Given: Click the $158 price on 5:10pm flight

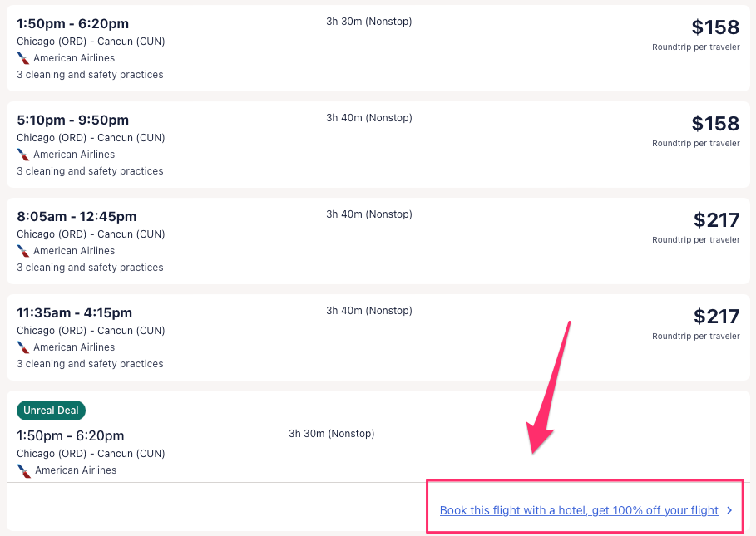Looking at the screenshot, I should coord(715,124).
